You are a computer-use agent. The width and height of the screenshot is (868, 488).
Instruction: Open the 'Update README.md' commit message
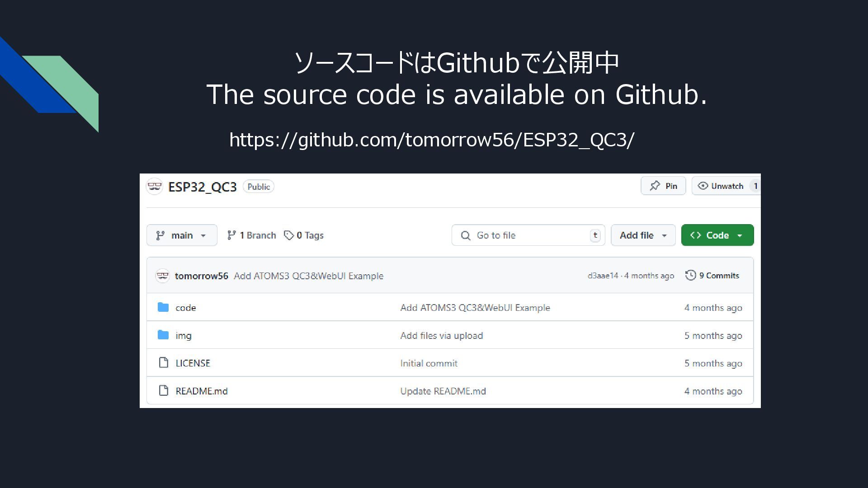tap(443, 391)
